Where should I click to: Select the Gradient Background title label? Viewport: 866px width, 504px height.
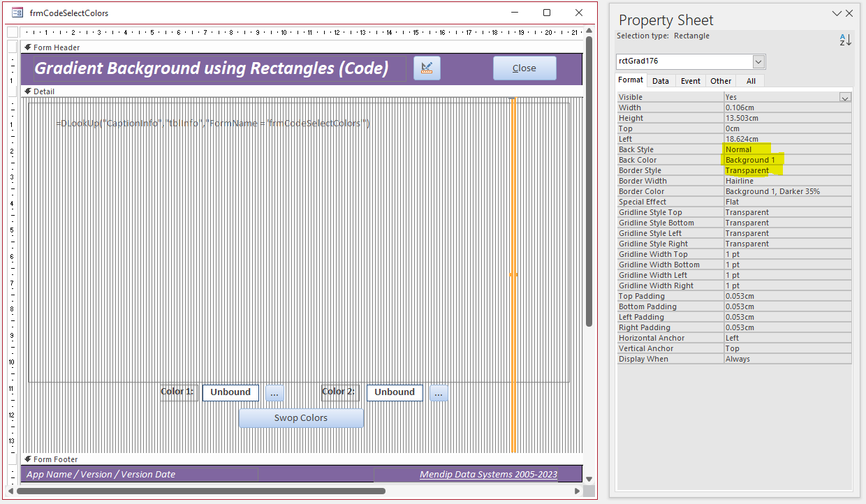[x=220, y=68]
